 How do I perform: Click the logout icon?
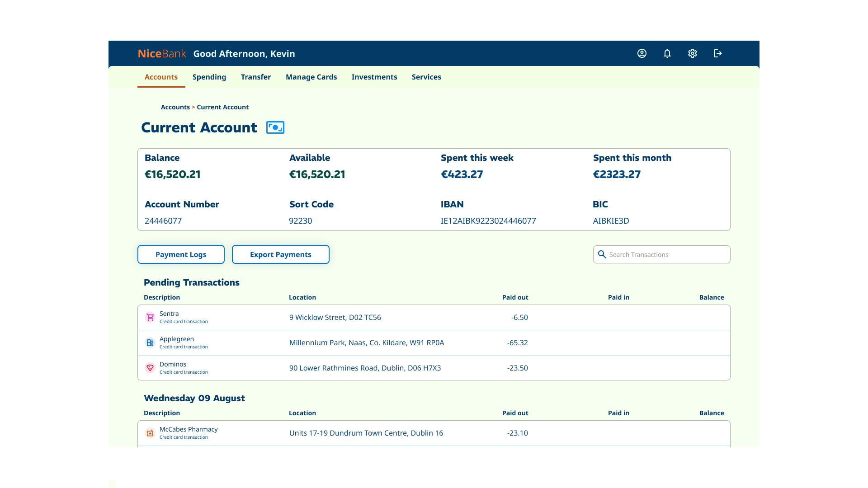[x=718, y=53]
